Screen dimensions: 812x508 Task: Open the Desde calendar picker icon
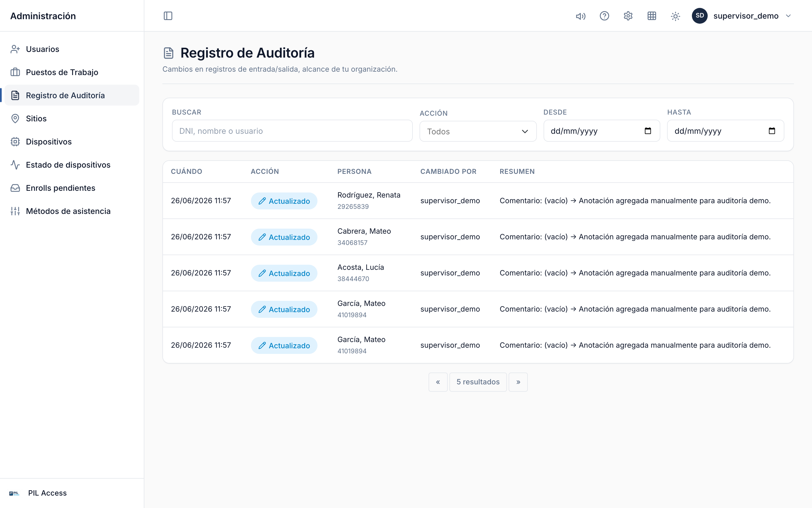(x=648, y=131)
